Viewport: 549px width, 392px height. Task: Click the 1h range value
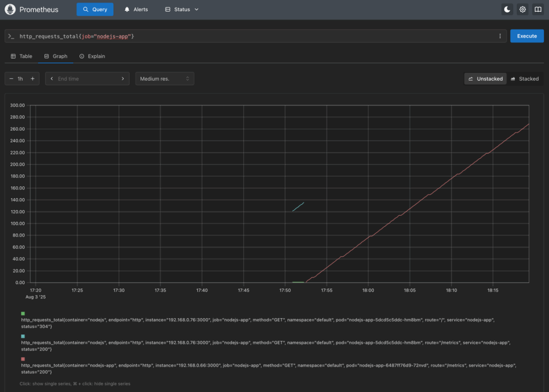coord(20,79)
